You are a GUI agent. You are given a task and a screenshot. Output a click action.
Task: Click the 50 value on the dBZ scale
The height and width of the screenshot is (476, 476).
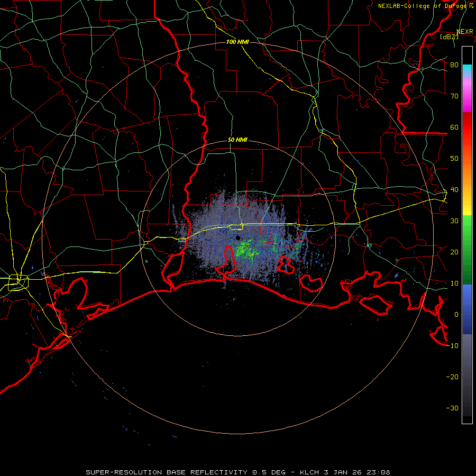[x=454, y=159]
